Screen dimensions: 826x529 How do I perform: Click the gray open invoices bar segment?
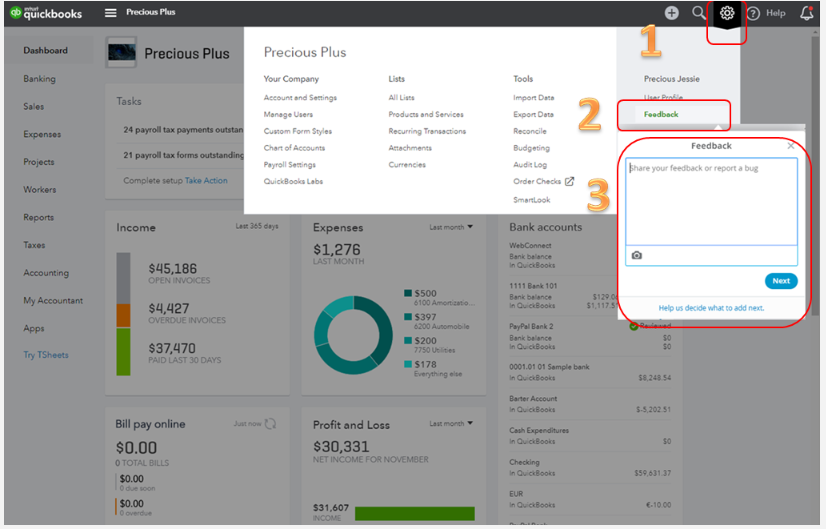pos(123,278)
